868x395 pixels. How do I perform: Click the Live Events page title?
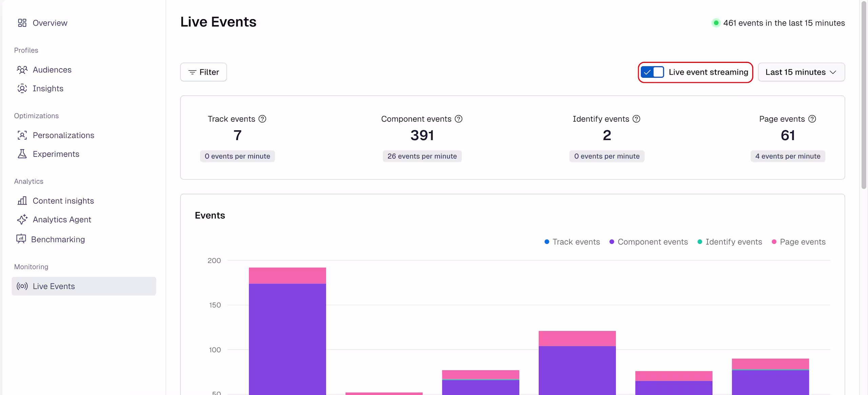[x=218, y=22]
